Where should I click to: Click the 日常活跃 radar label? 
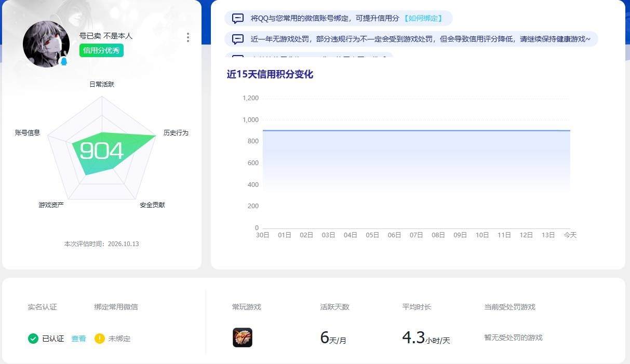[102, 84]
